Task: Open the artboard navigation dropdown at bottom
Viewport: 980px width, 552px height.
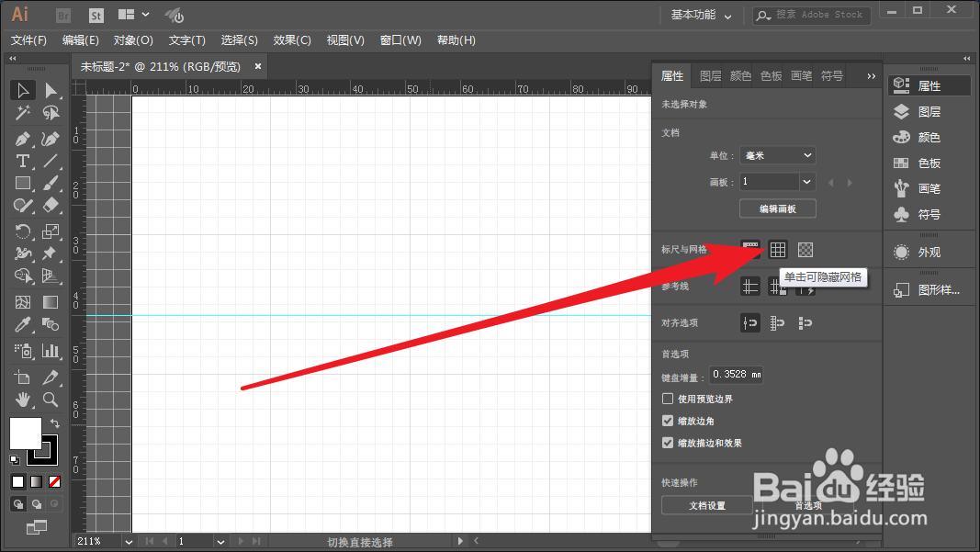Action: pyautogui.click(x=220, y=541)
